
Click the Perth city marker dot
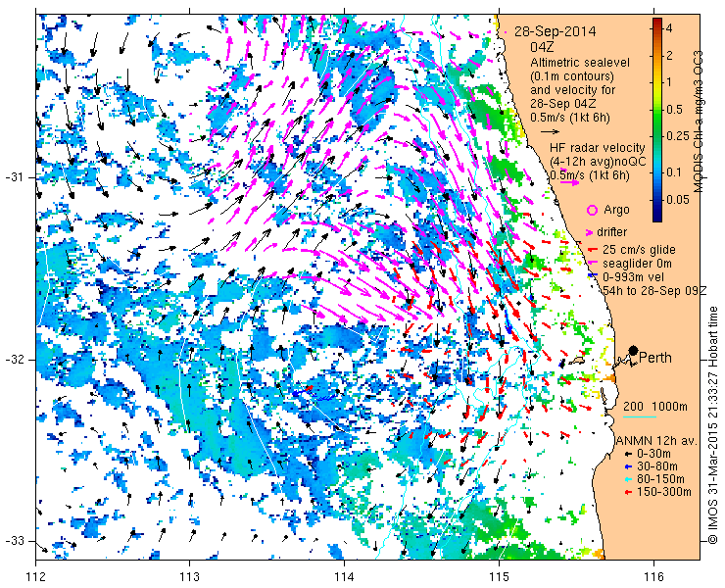634,351
